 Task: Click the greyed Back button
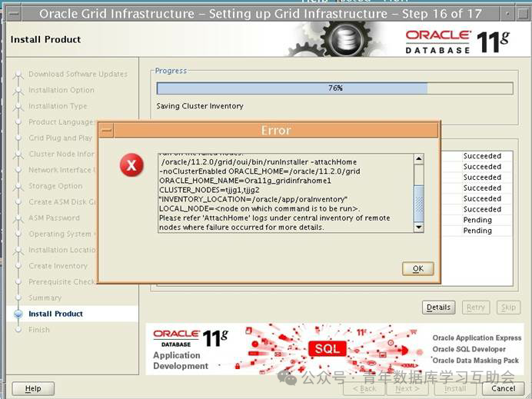364,388
